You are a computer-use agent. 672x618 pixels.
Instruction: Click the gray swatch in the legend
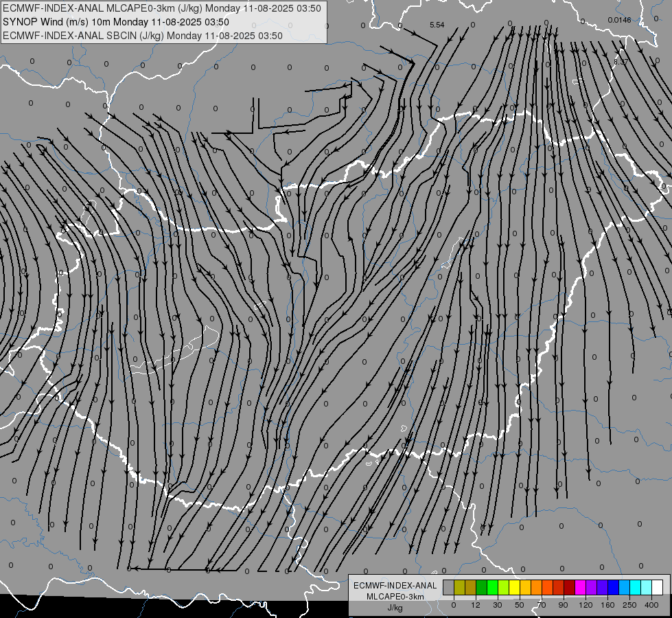click(449, 587)
